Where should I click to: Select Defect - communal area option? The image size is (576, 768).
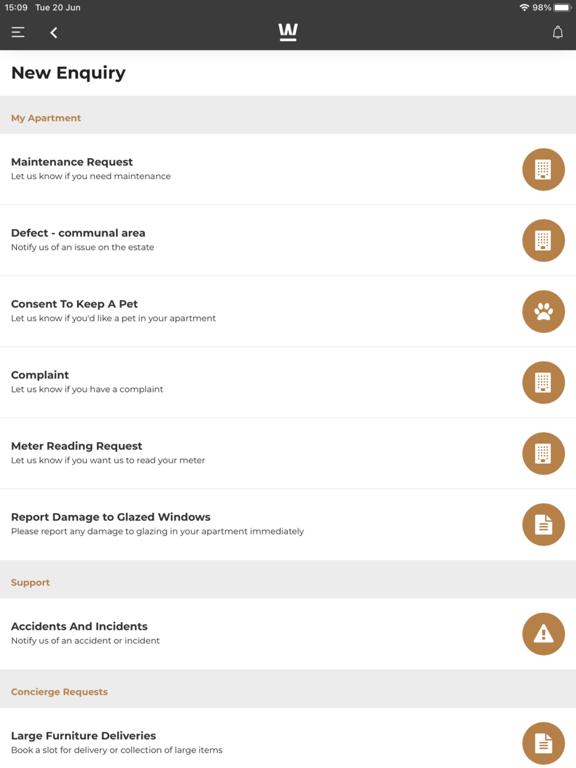pos(288,240)
